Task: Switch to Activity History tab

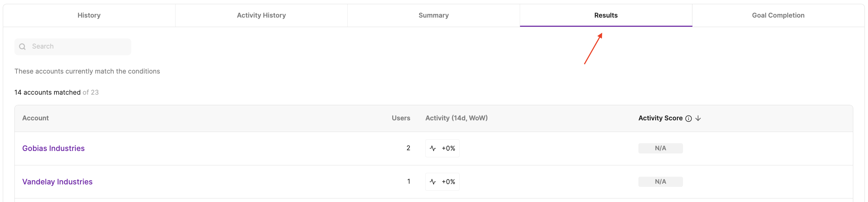Action: 261,15
